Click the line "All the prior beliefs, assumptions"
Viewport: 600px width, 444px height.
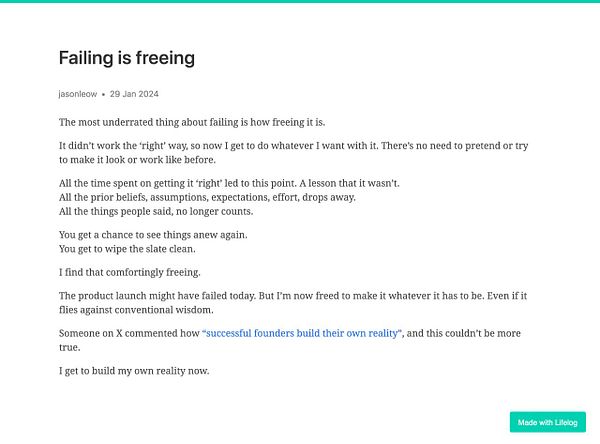(x=207, y=198)
